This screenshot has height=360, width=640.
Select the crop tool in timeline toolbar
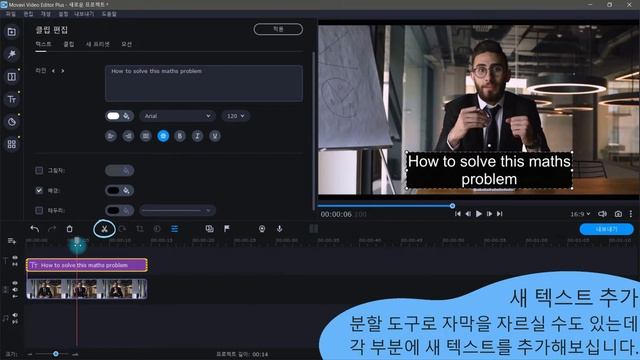click(x=140, y=229)
